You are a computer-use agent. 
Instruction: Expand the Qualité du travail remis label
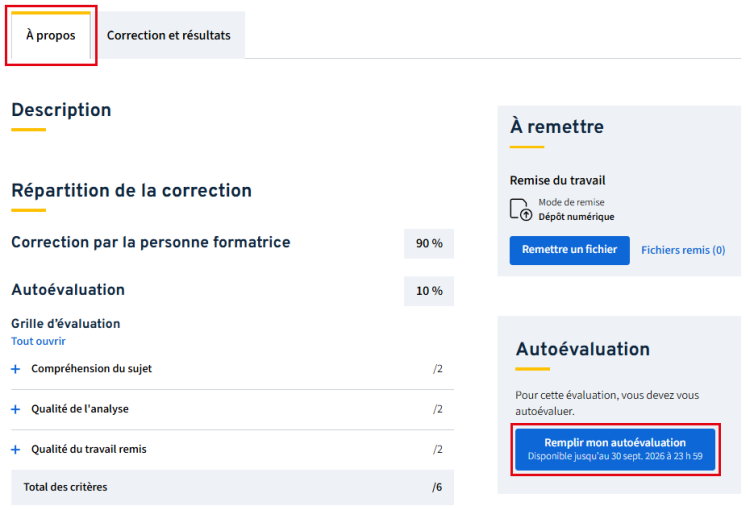tap(89, 449)
